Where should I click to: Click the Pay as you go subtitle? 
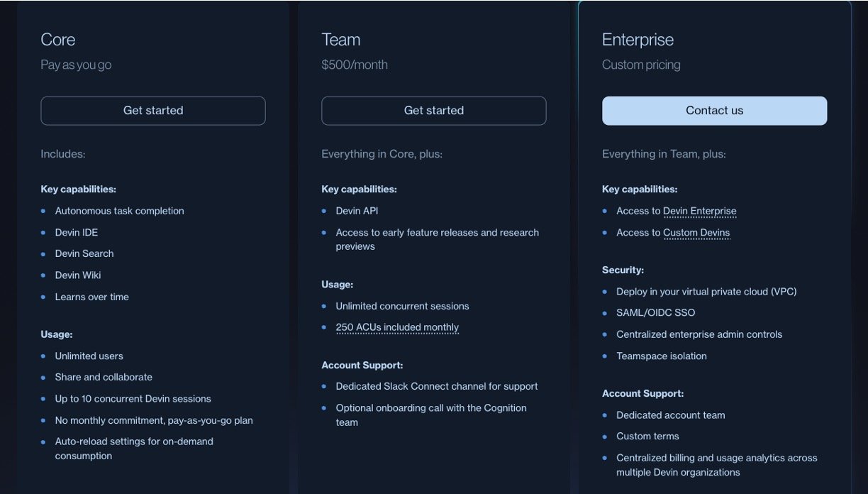click(76, 65)
